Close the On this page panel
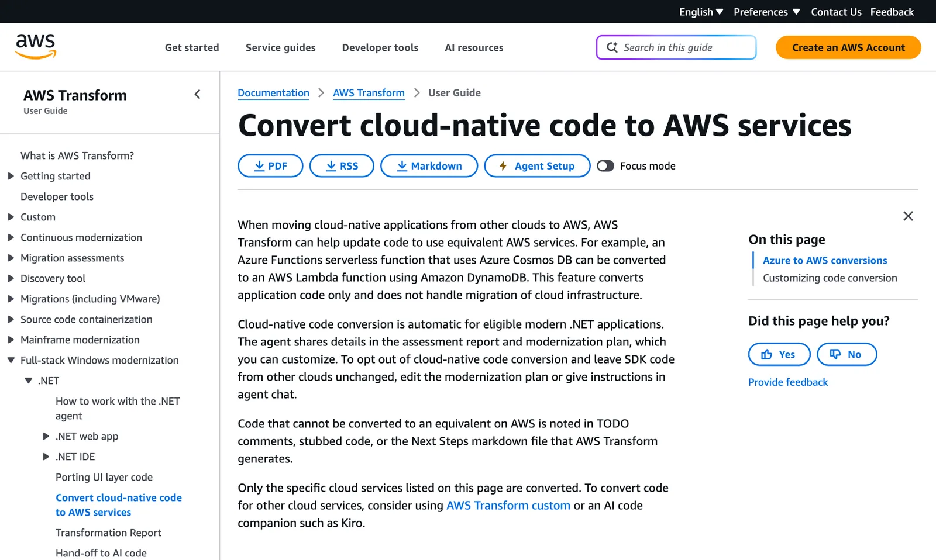Viewport: 936px width, 560px height. 908,216
